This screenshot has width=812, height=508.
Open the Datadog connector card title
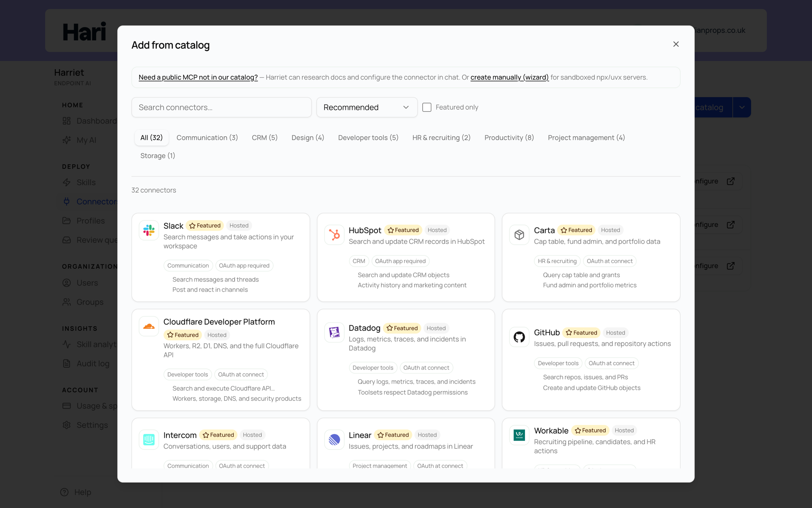(x=365, y=328)
